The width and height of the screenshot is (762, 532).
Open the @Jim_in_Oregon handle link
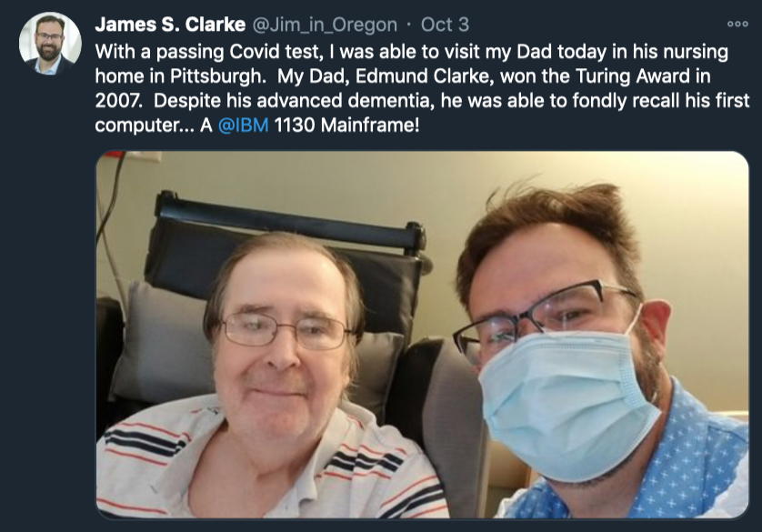325,25
